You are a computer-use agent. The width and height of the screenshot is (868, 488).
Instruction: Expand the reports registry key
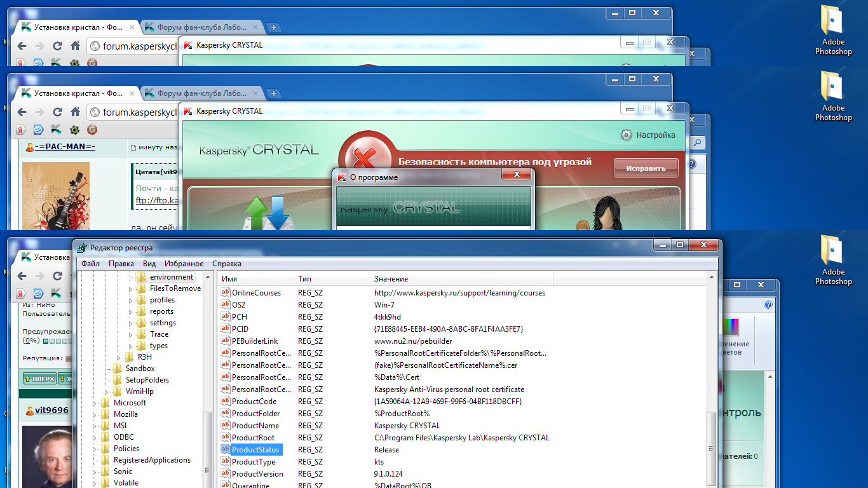tap(131, 311)
